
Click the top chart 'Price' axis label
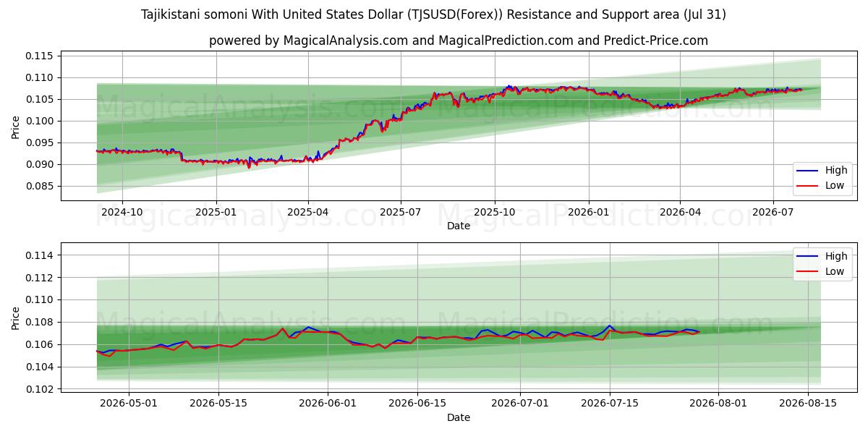tap(16, 126)
